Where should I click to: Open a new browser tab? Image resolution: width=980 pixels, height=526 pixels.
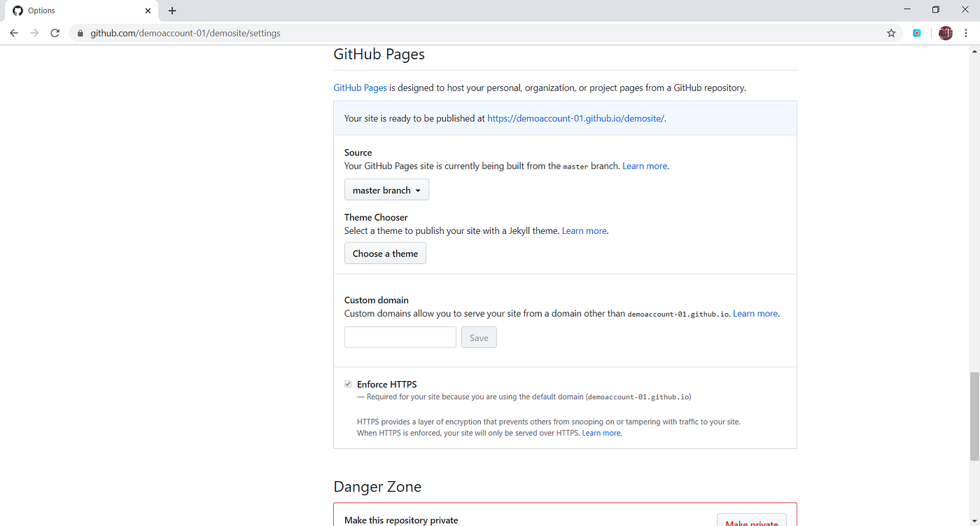pos(172,11)
